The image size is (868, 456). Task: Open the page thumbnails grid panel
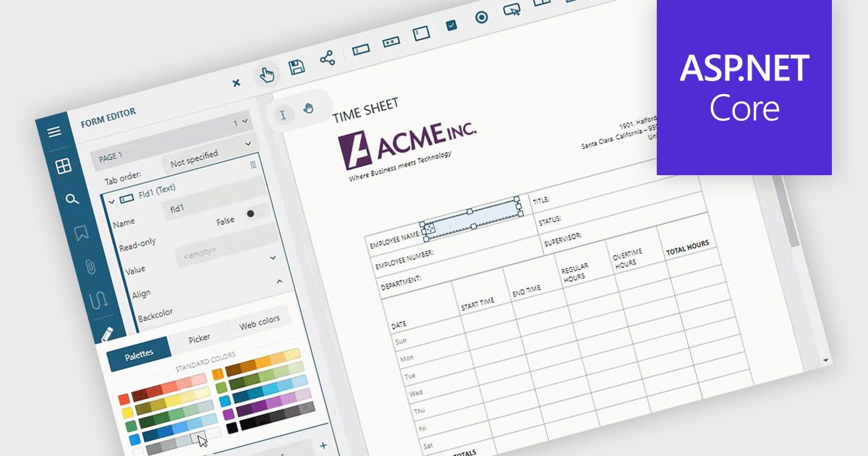64,166
